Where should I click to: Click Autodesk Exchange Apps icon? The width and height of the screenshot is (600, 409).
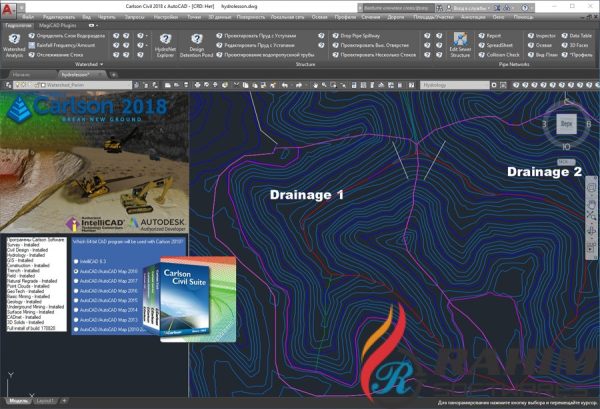pyautogui.click(x=497, y=8)
